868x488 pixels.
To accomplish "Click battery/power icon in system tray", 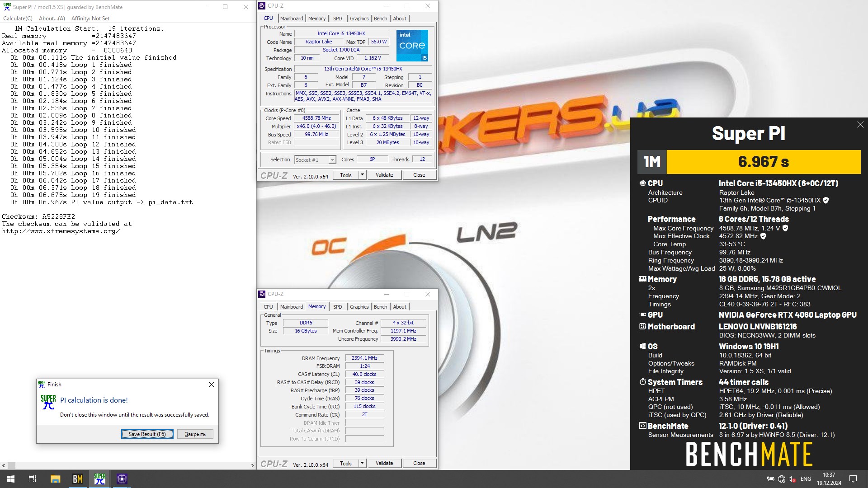I will coord(771,479).
